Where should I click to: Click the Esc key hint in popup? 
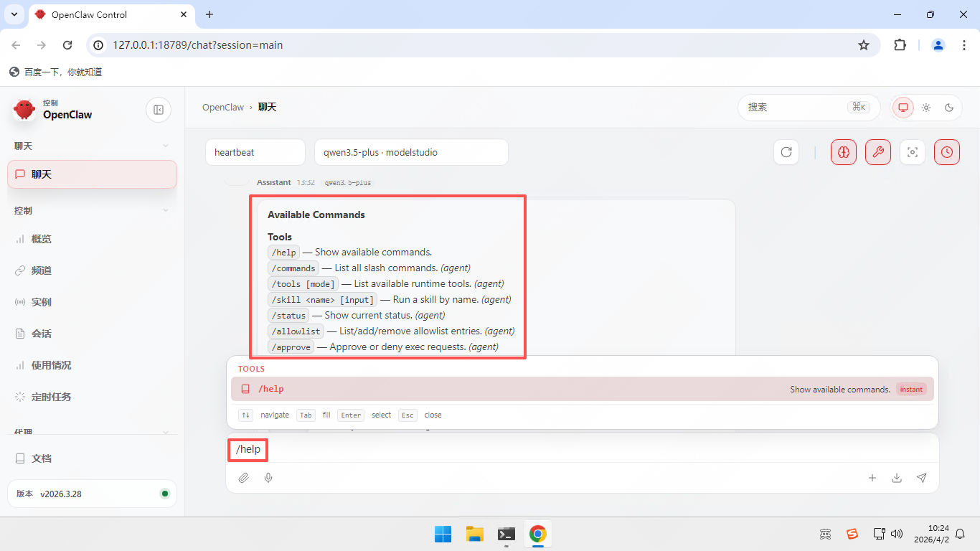407,415
